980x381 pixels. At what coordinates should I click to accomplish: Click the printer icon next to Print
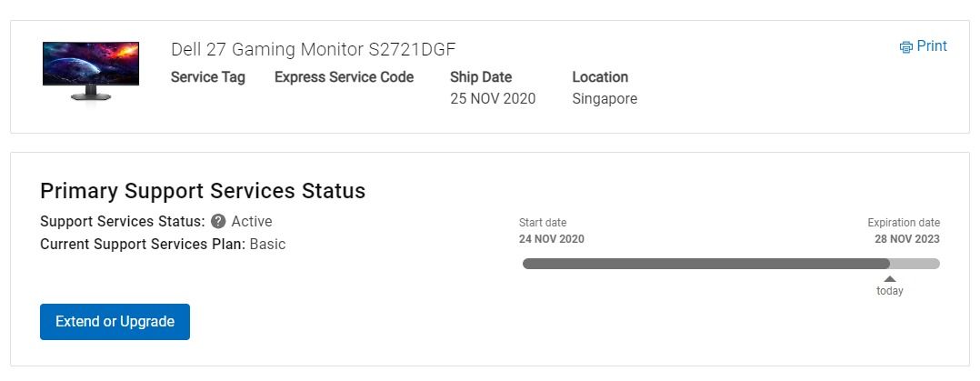pos(905,47)
